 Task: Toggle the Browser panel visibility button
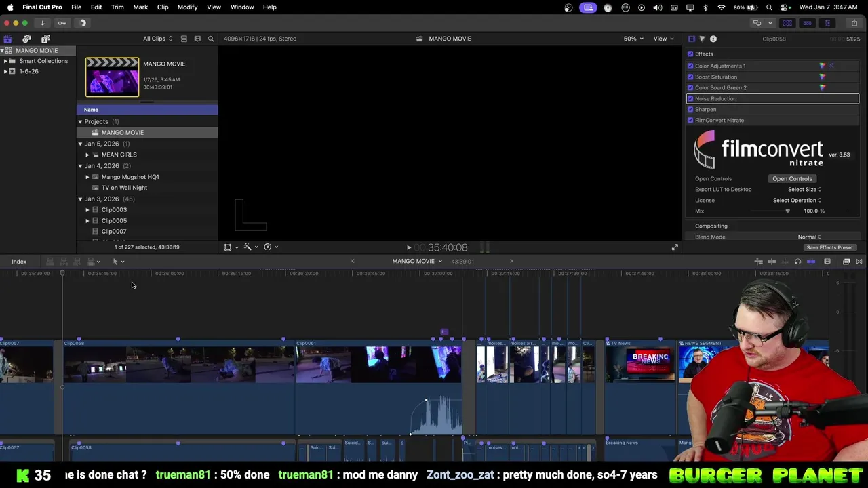pyautogui.click(x=788, y=23)
